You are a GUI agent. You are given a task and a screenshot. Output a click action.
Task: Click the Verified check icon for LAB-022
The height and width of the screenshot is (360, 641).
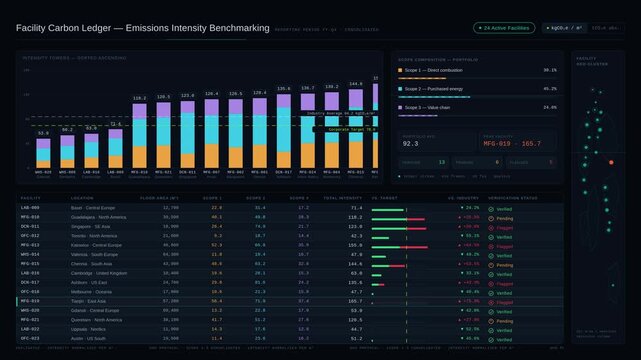[491, 331]
